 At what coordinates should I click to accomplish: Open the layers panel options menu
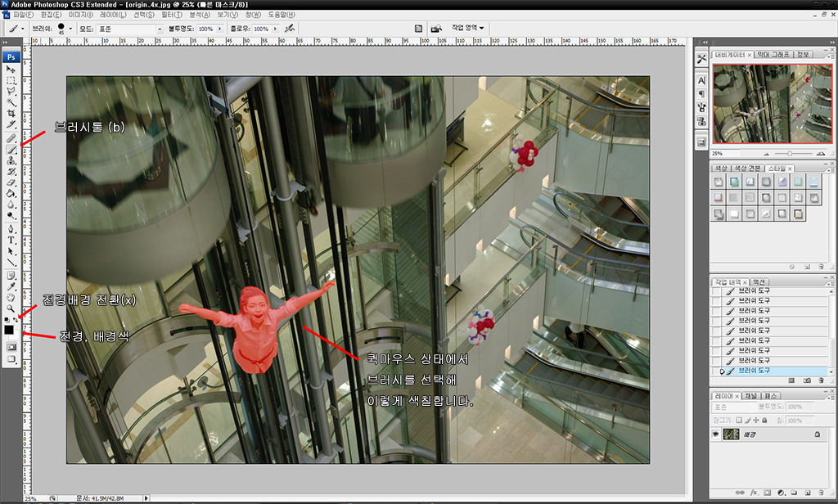click(830, 397)
